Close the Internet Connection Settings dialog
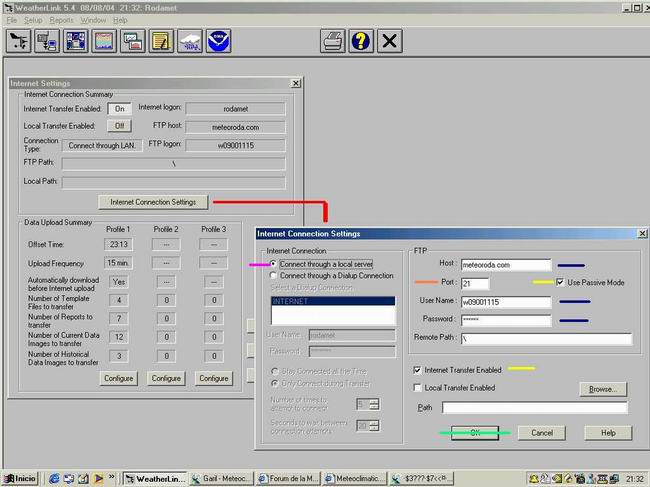Screen dimensions: 650x487 (642, 234)
